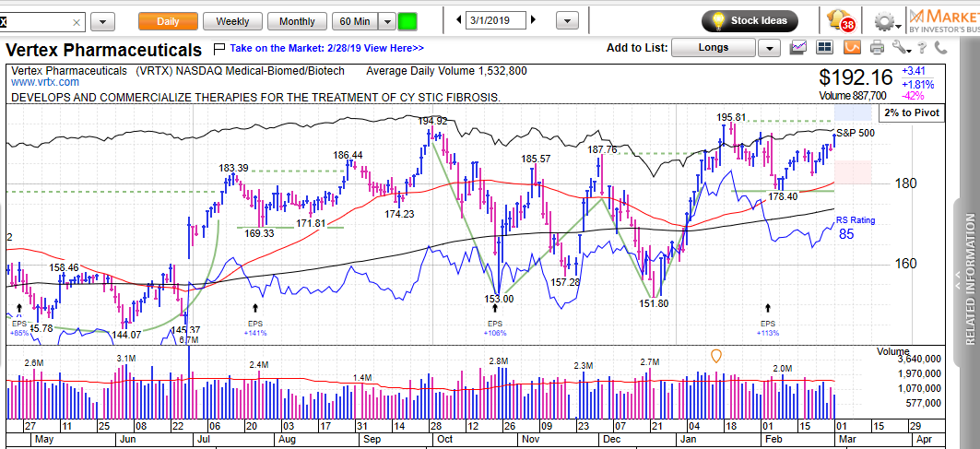Screen dimensions: 980x449
Task: Click the blue pivot buy-zone shaded box
Action: click(853, 112)
